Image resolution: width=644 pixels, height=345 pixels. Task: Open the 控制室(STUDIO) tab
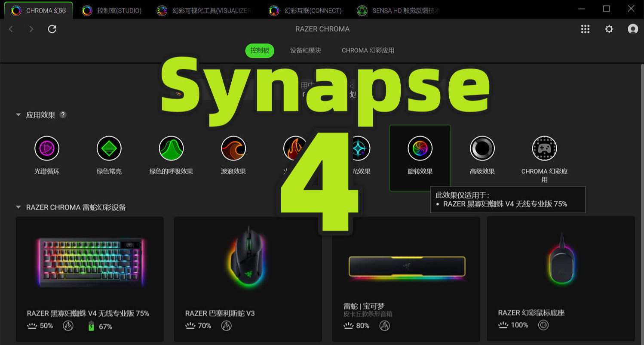click(112, 10)
